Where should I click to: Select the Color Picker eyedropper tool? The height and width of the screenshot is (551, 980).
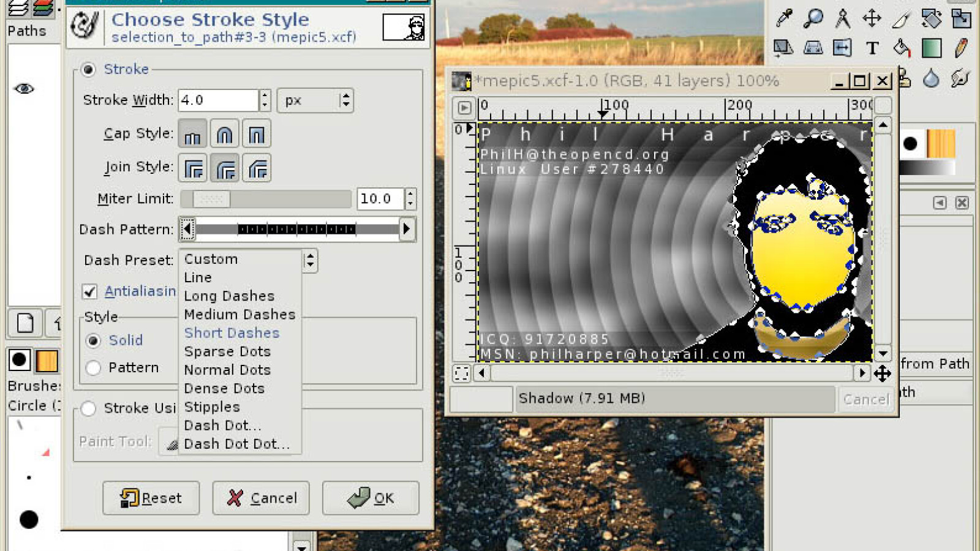783,18
